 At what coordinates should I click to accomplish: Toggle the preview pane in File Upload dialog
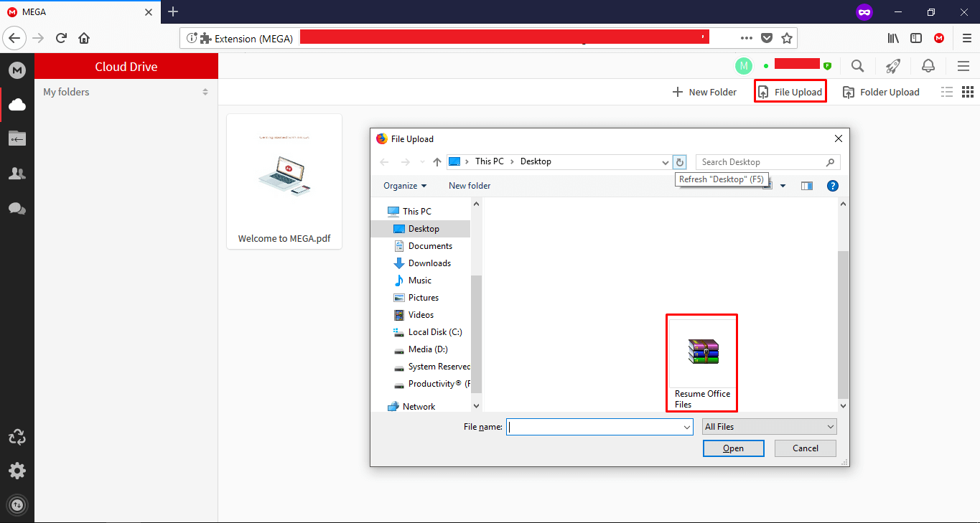click(x=807, y=186)
